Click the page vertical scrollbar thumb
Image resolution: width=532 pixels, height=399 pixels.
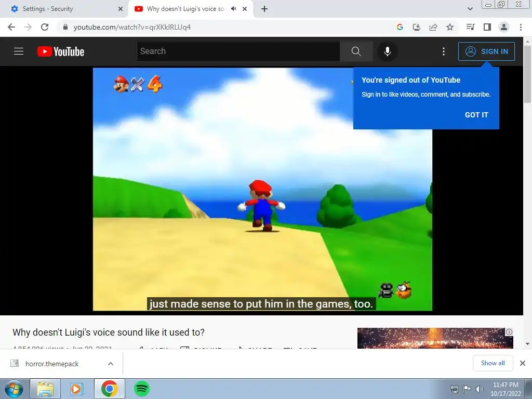527,74
